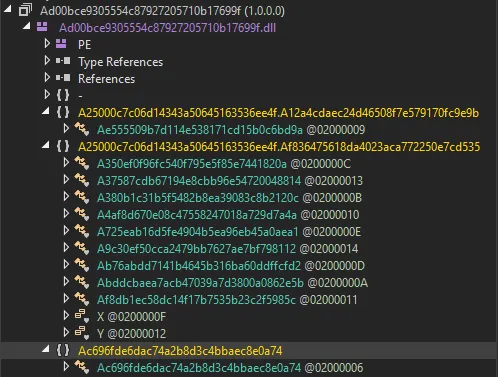Viewport: 498px width, 377px height.
Task: Expand class A350ef0f96fc540f795e5f85e7441820a
Action: point(66,162)
